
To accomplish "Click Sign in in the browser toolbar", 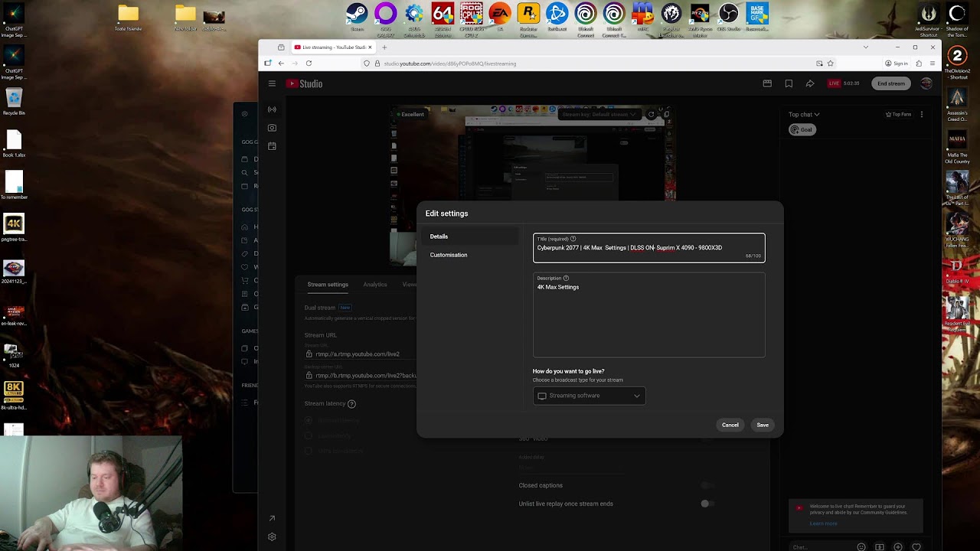I will (897, 64).
